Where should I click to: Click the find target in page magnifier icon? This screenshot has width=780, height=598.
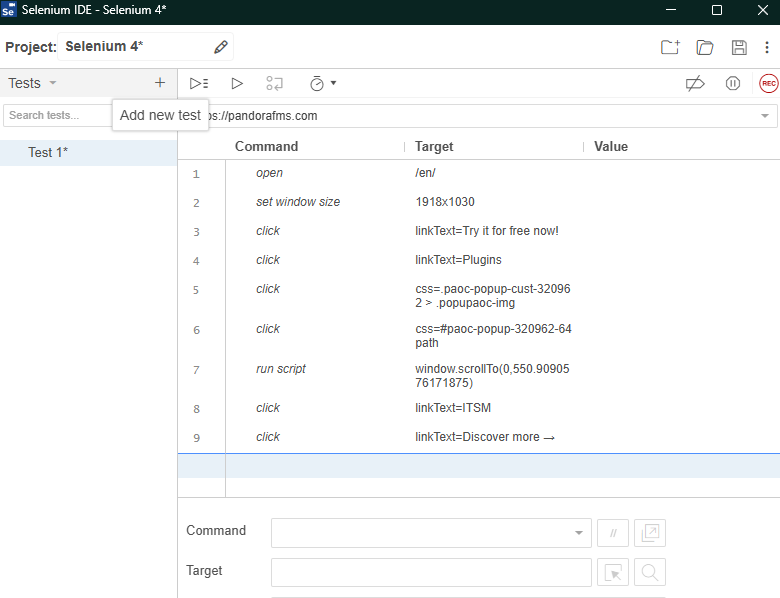[650, 573]
